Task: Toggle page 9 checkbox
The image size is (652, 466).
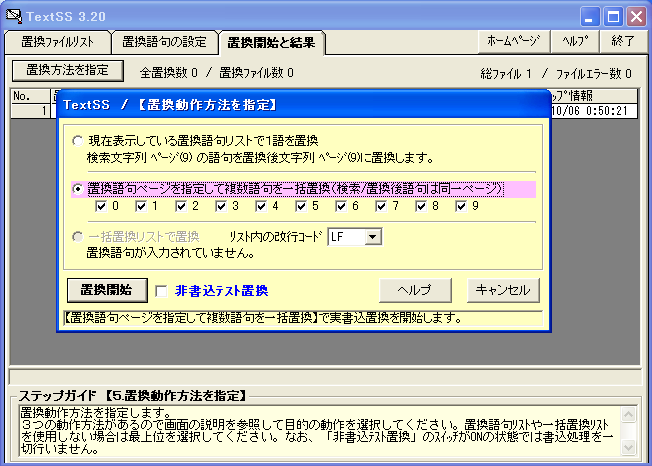Action: pyautogui.click(x=461, y=206)
